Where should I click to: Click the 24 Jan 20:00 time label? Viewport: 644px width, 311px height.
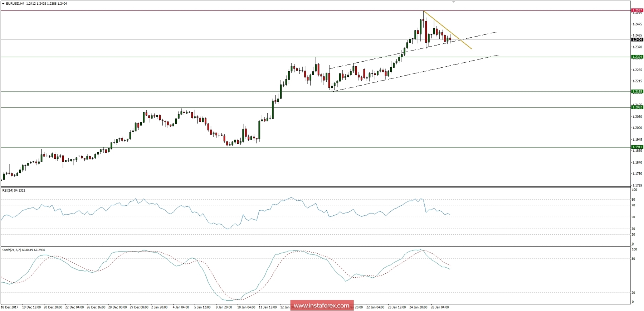click(x=419, y=307)
